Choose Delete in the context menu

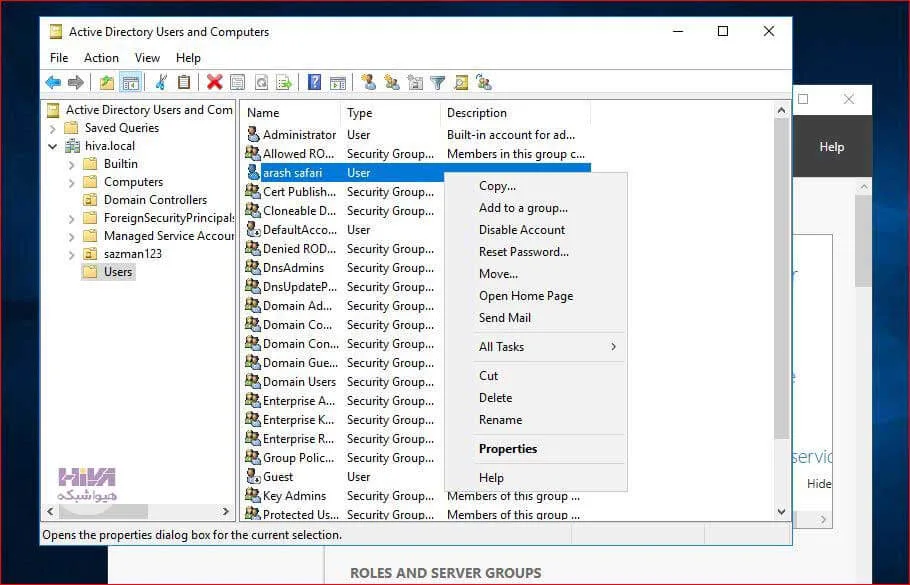(x=536, y=398)
